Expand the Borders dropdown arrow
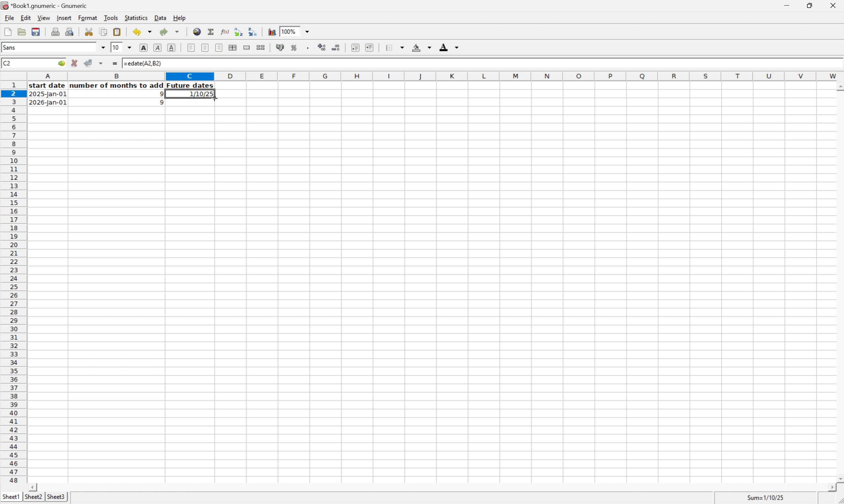844x504 pixels. pyautogui.click(x=403, y=47)
